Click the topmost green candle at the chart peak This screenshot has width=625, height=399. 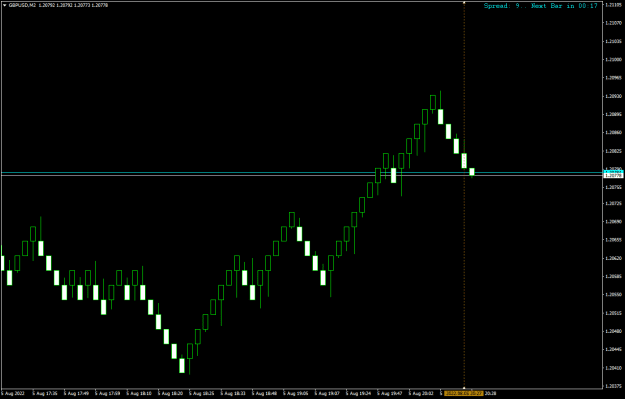click(x=433, y=102)
